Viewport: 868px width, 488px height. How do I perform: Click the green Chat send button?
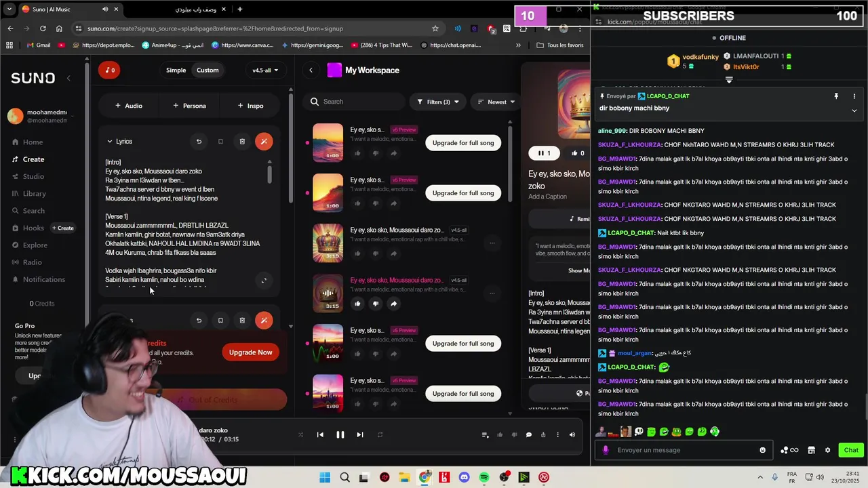point(851,450)
